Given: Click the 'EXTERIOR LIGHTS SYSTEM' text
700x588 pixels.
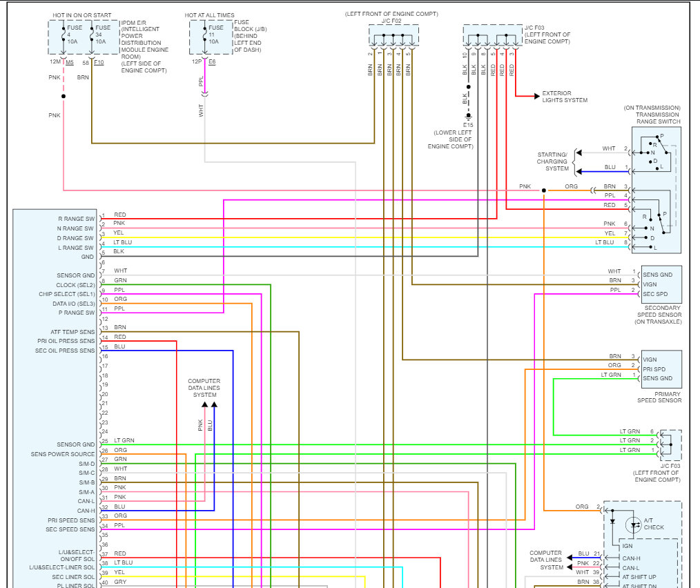Looking at the screenshot, I should (x=565, y=97).
